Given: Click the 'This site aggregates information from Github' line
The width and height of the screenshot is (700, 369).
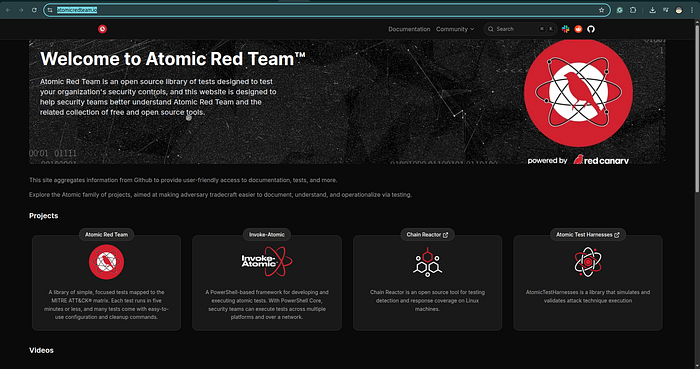Looking at the screenshot, I should (x=183, y=180).
